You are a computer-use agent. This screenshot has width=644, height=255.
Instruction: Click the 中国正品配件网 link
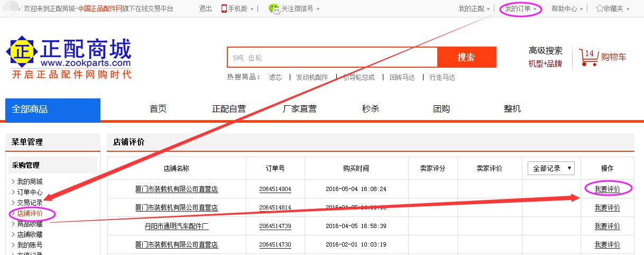[x=100, y=8]
